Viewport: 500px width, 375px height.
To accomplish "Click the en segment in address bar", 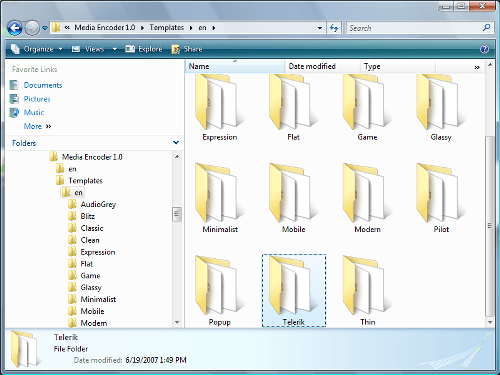I will pyautogui.click(x=202, y=28).
